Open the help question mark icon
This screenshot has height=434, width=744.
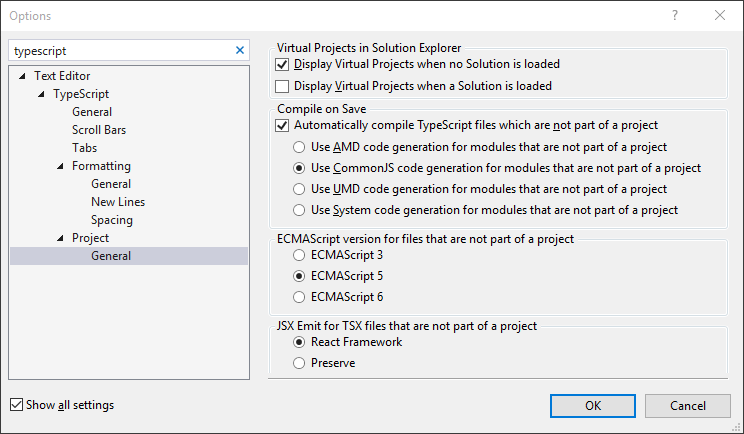[x=675, y=15]
